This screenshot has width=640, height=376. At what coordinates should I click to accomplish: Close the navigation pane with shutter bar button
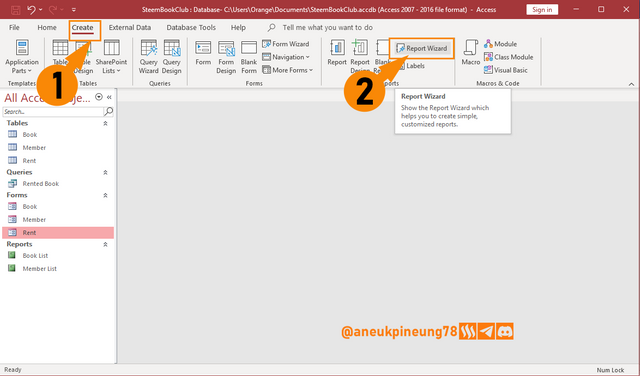click(109, 97)
